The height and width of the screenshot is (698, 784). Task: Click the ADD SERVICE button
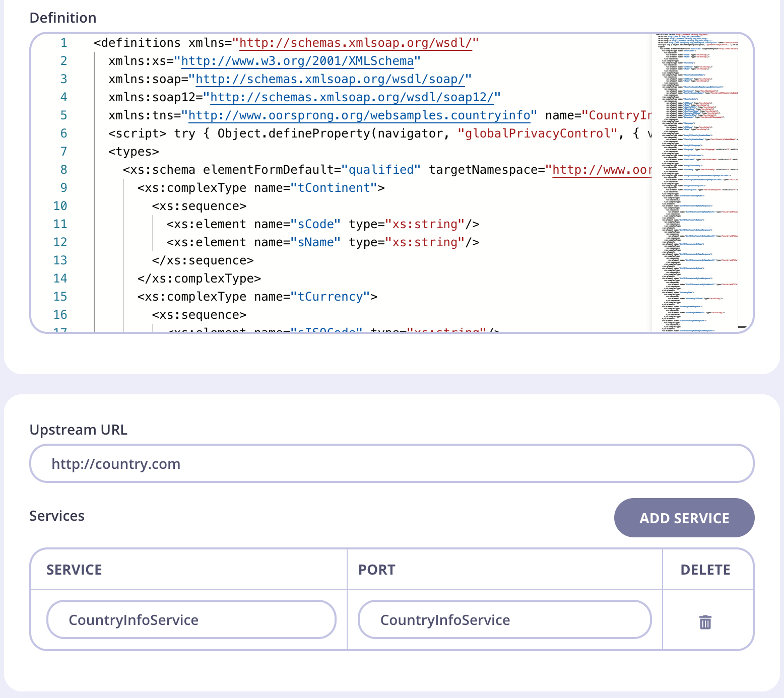[x=684, y=518]
